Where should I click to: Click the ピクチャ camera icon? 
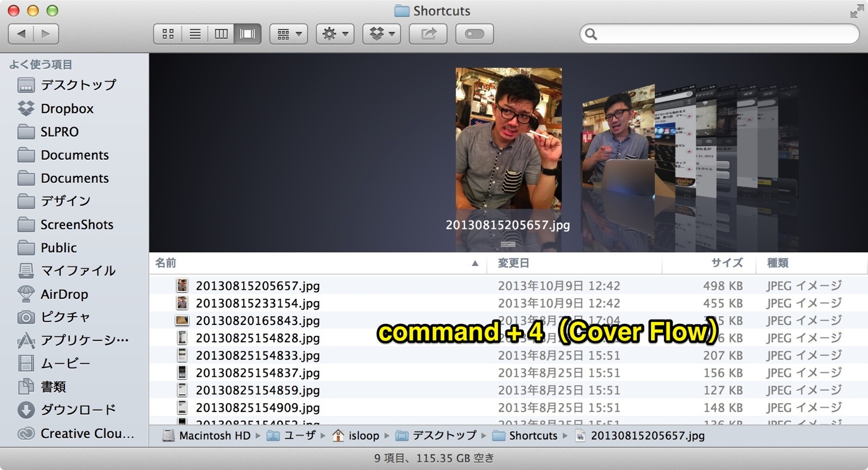click(x=26, y=317)
